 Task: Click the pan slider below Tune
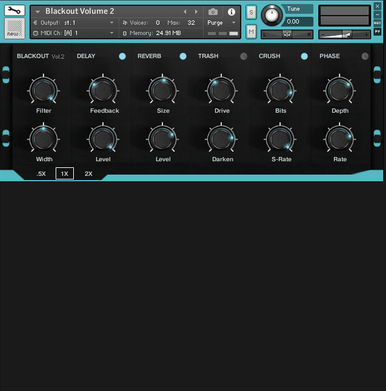coord(287,34)
